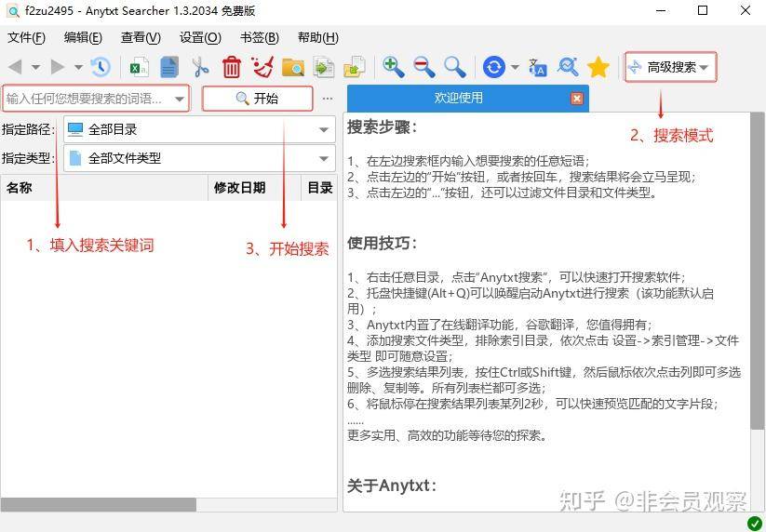Click the plain magnifier icon

455,67
